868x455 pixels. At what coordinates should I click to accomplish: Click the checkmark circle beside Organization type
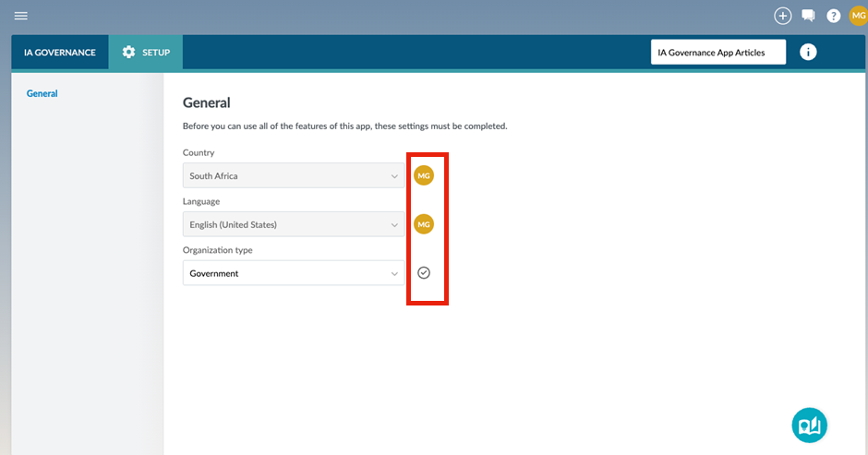tap(424, 273)
